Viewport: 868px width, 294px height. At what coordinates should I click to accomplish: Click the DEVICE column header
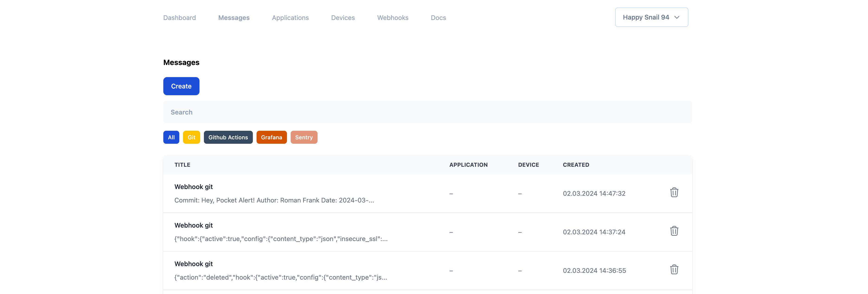pyautogui.click(x=528, y=165)
